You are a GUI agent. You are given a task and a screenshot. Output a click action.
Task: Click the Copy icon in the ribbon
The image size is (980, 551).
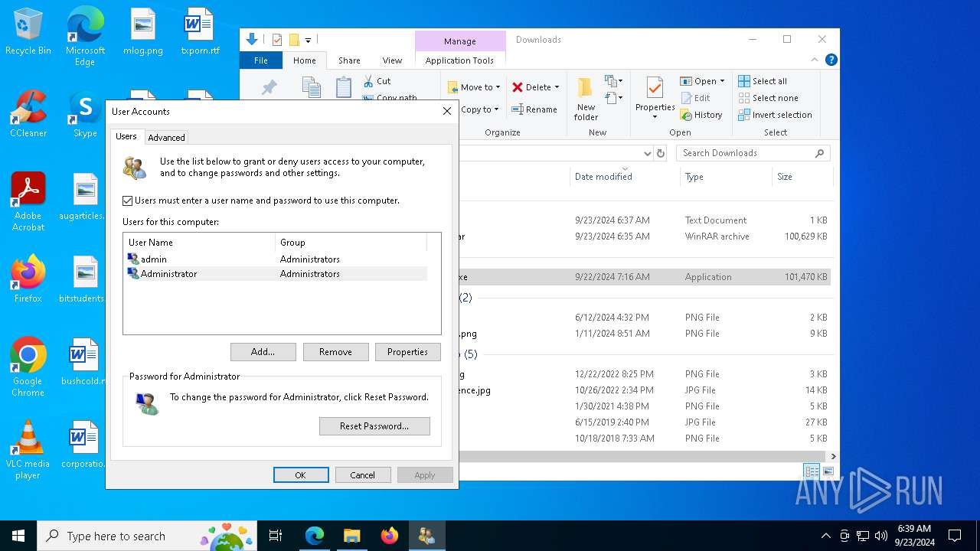coord(311,87)
